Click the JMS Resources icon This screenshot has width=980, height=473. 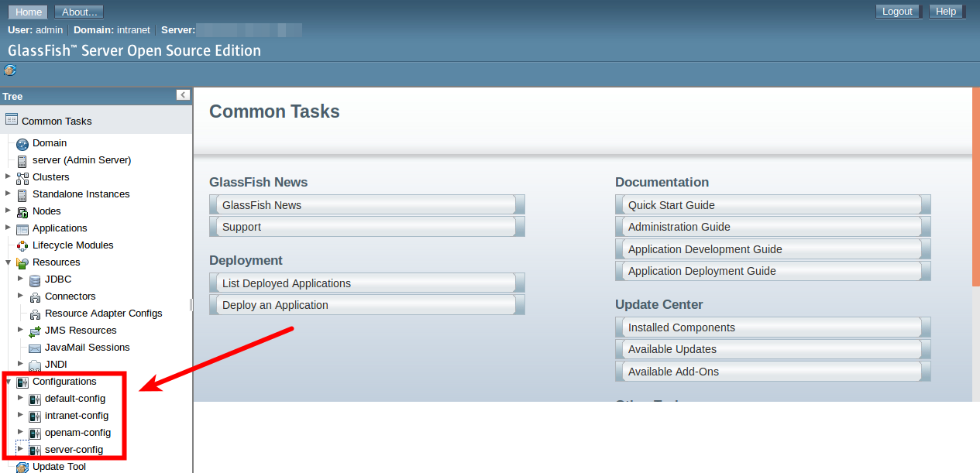point(34,331)
